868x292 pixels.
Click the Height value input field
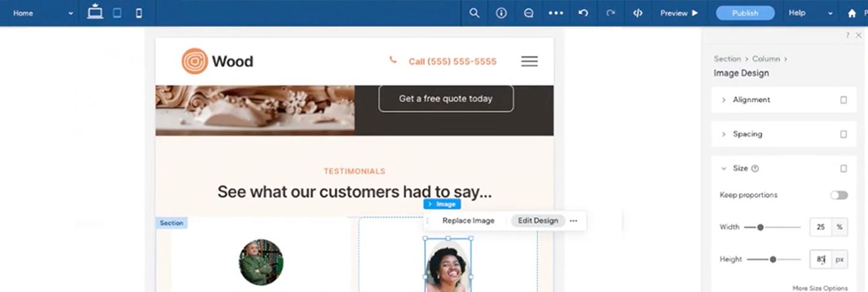(820, 259)
